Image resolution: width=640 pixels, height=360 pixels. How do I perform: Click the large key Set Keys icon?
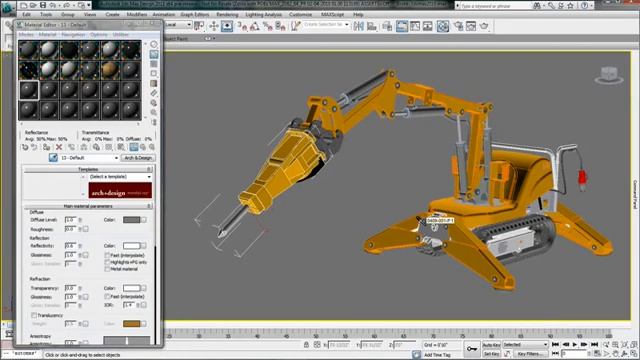tap(471, 349)
